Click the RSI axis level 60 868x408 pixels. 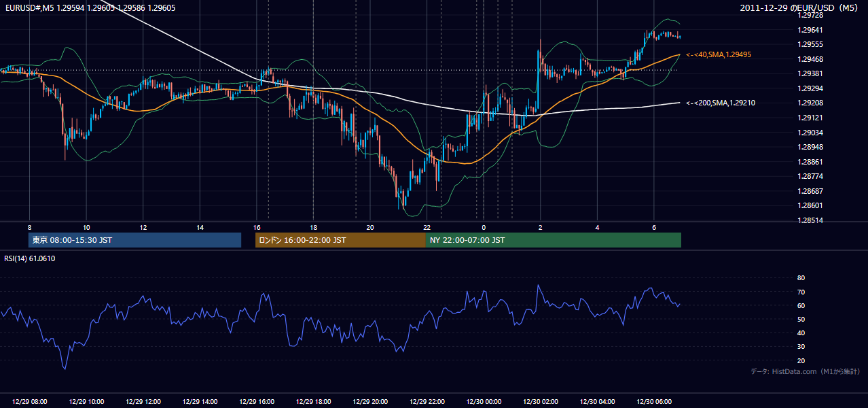tap(801, 305)
